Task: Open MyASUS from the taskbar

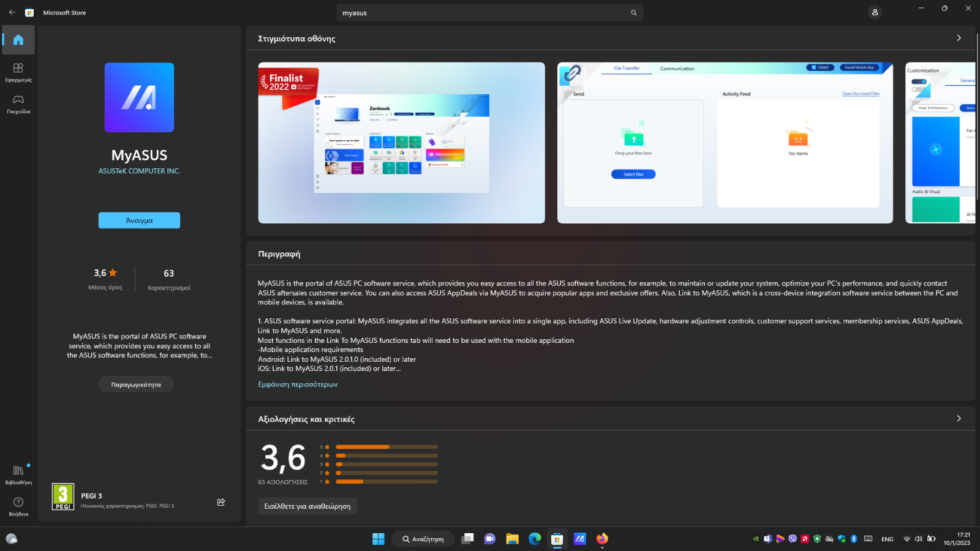Action: tap(579, 539)
